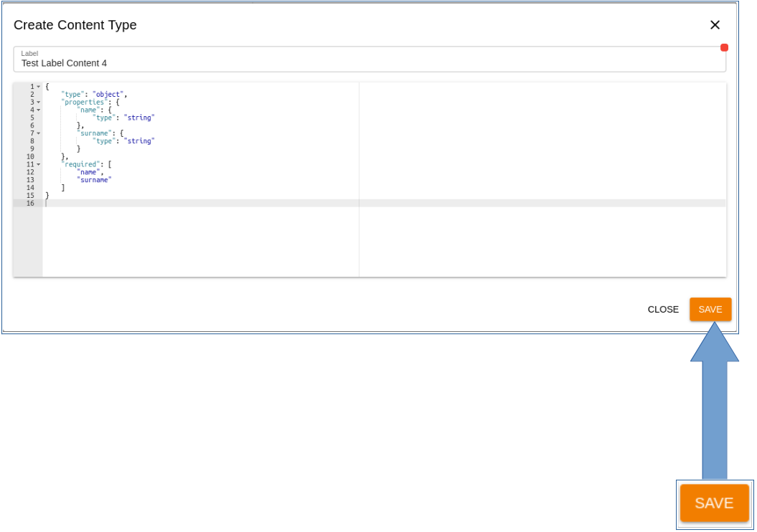Collapse the root JSON object at line 1
757x532 pixels.
37,86
